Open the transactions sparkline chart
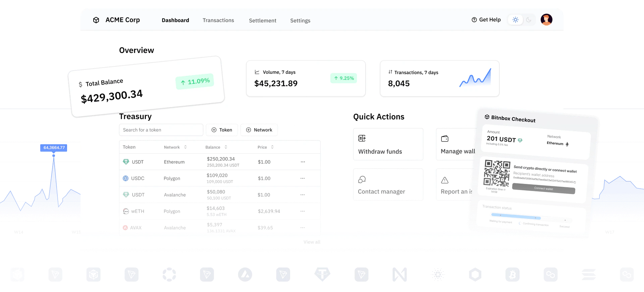This screenshot has width=644, height=292. (x=475, y=78)
